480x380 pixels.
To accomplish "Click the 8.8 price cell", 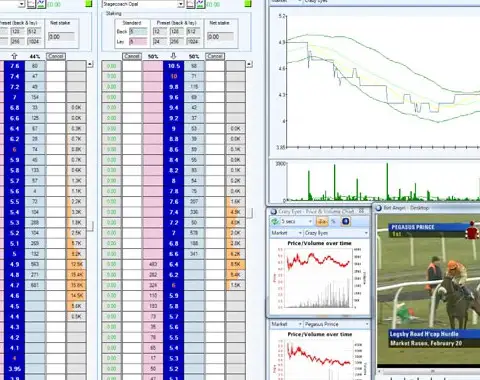I will (173, 139).
